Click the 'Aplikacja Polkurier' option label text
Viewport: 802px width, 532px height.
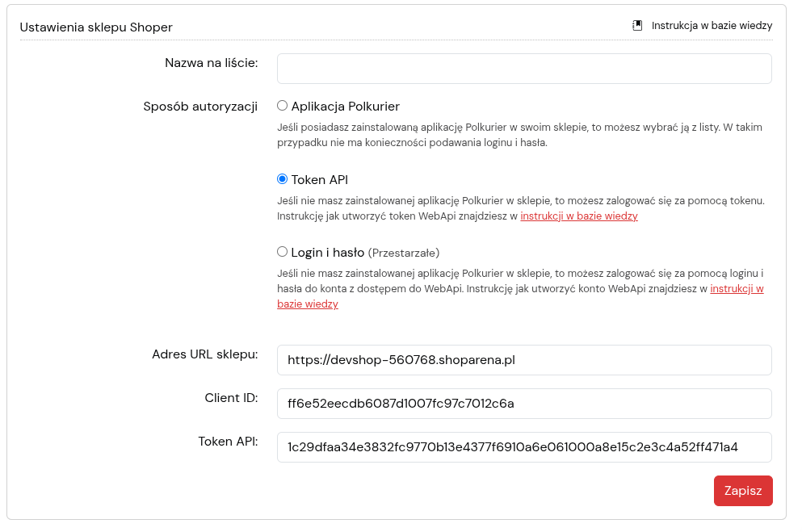pos(345,107)
